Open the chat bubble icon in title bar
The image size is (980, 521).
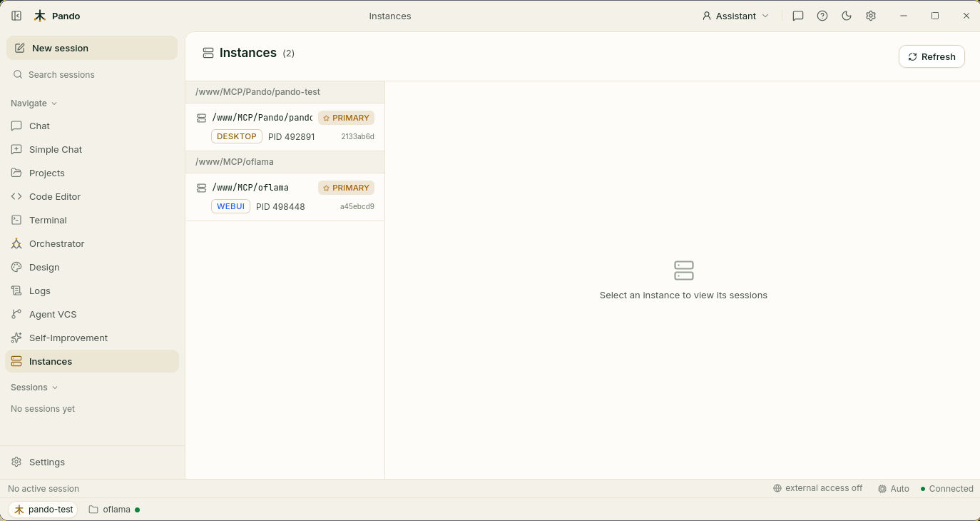(x=798, y=16)
